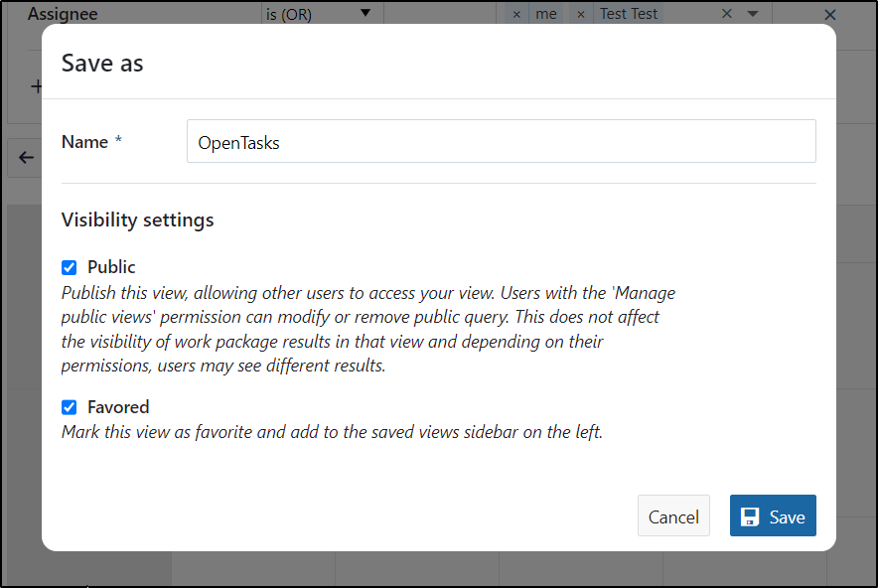The width and height of the screenshot is (878, 588).
Task: Cancel the Save as dialog
Action: 673,515
